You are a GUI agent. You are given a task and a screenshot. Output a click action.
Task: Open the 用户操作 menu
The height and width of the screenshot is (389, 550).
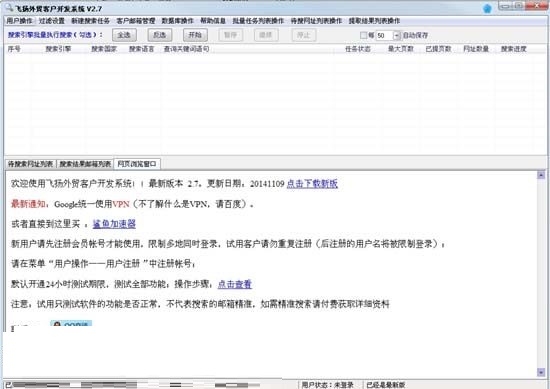(x=20, y=21)
